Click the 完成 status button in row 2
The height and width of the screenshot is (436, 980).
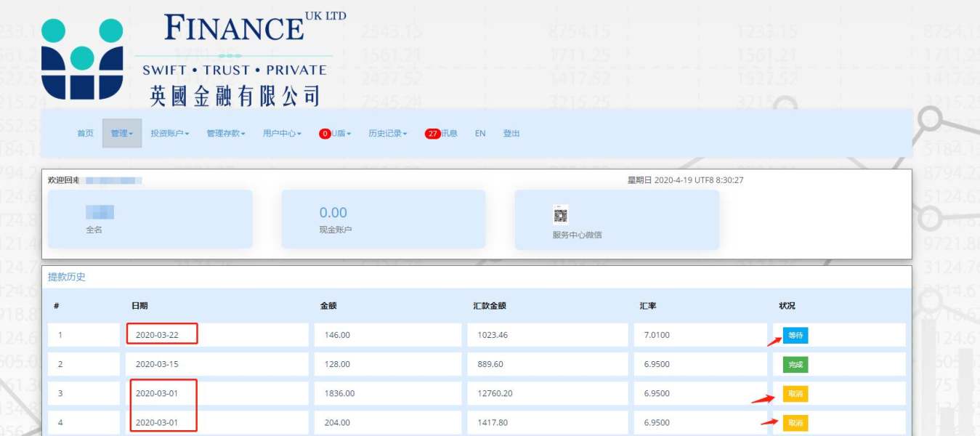pos(795,365)
